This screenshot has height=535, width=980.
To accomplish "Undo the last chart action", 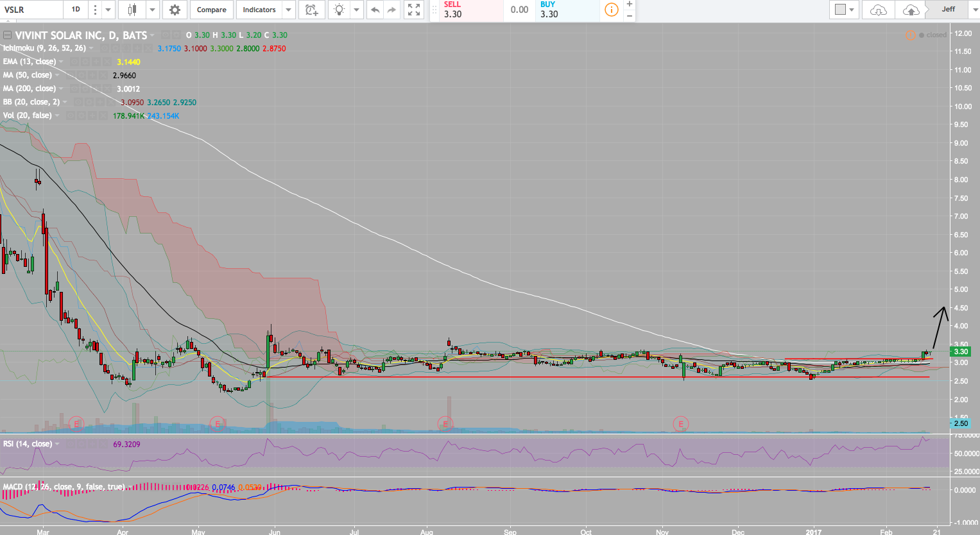I will [375, 10].
